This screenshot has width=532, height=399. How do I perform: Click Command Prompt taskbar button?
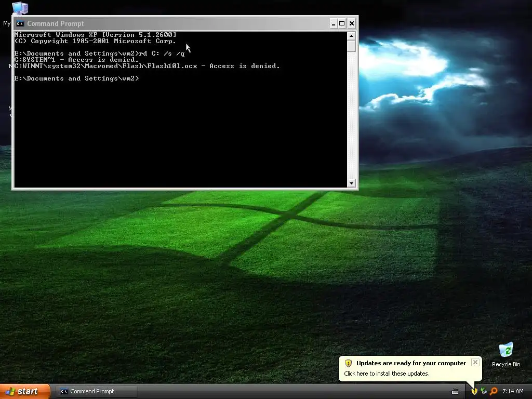[96, 391]
